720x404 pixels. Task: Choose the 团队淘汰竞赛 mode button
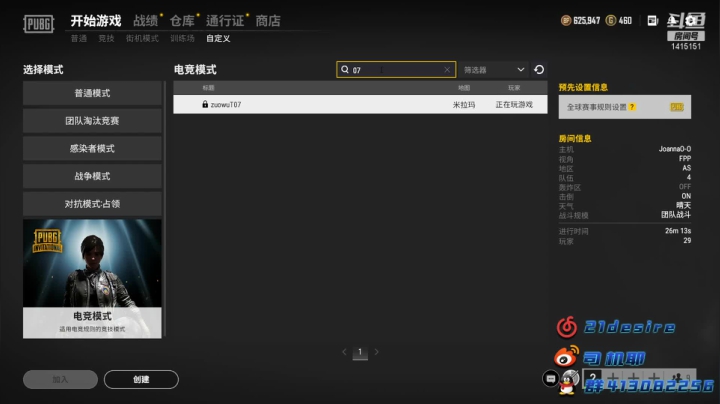coord(92,121)
